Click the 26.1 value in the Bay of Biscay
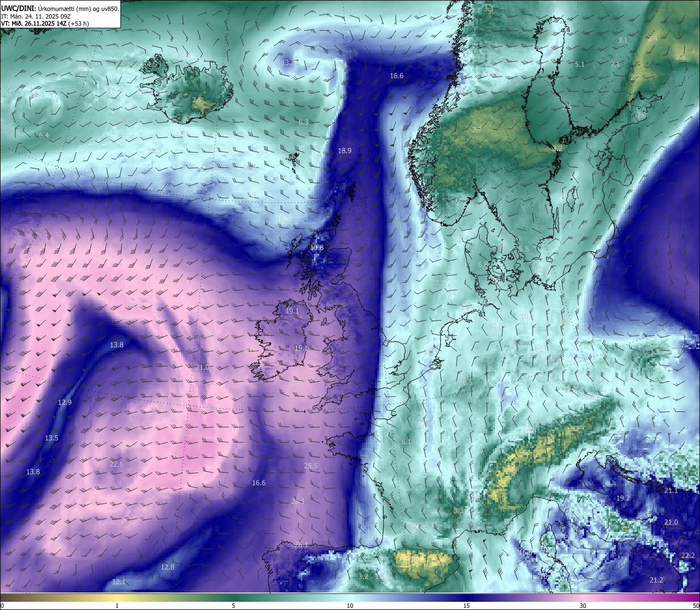This screenshot has height=610, width=700. pyautogui.click(x=298, y=501)
